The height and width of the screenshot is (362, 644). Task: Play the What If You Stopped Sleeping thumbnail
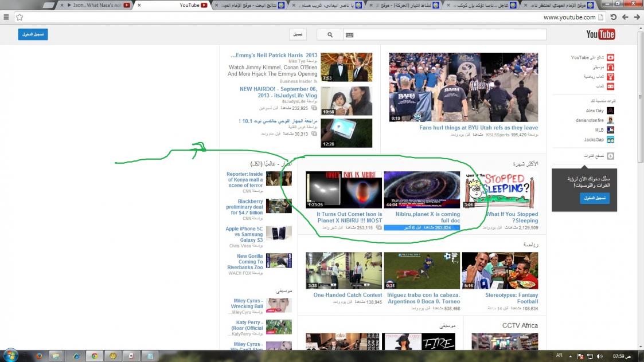click(501, 190)
